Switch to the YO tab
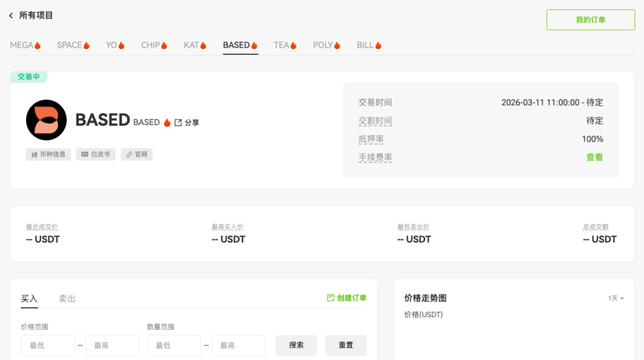The height and width of the screenshot is (360, 644). (115, 45)
